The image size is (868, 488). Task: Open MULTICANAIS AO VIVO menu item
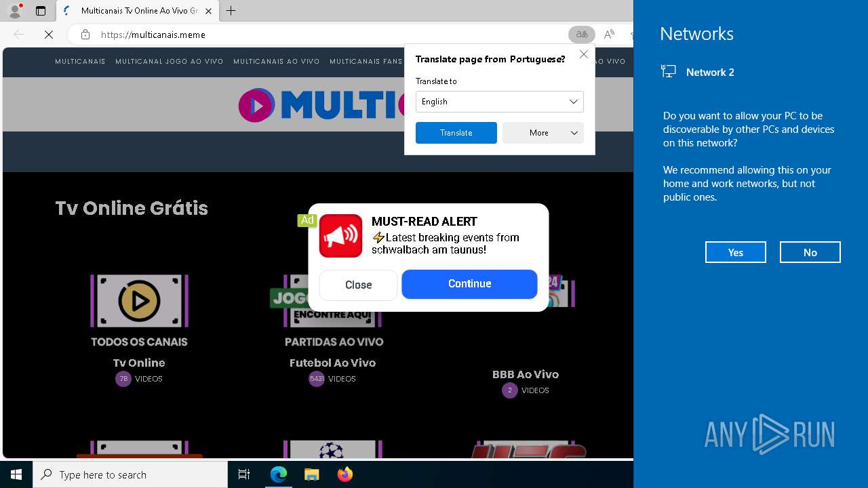tap(277, 62)
